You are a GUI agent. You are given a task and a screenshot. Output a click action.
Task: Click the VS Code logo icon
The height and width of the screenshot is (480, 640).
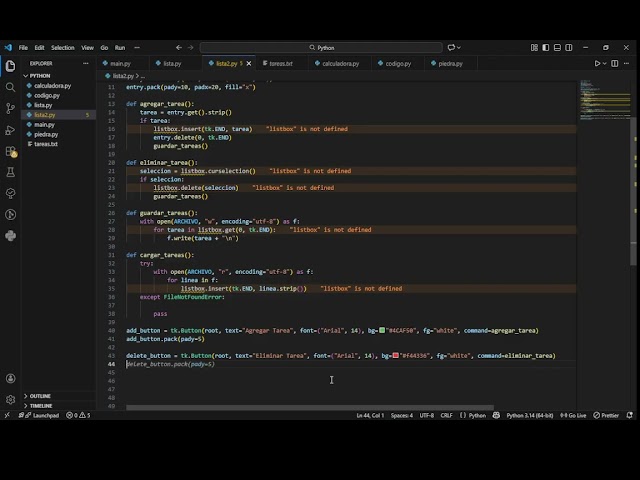pyautogui.click(x=8, y=47)
